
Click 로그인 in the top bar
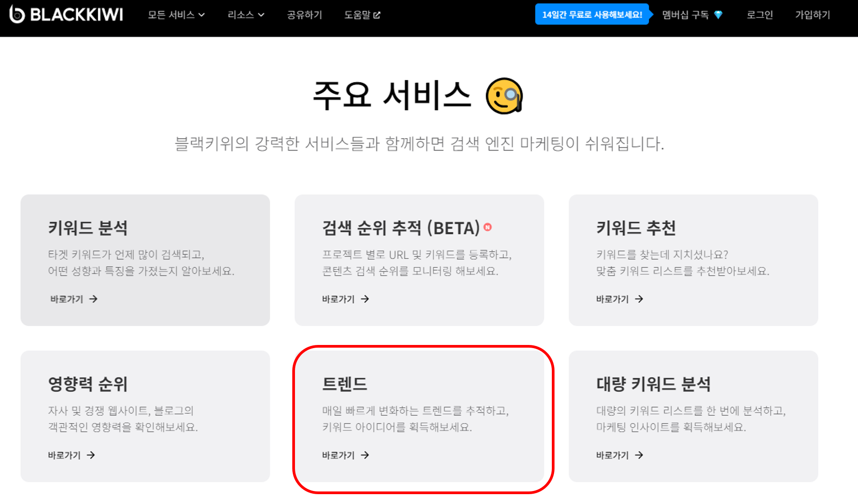[x=759, y=14]
